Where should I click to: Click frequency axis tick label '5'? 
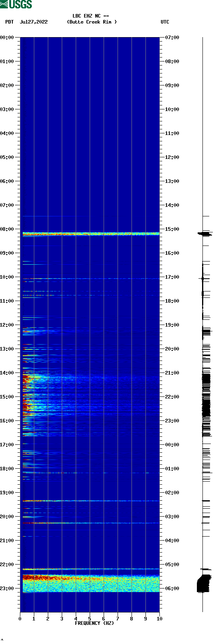[x=90, y=619]
